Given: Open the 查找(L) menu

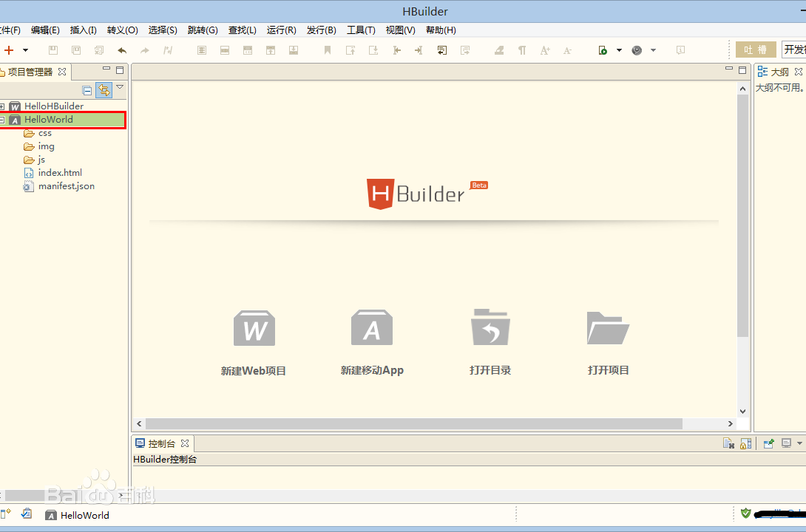Looking at the screenshot, I should coord(242,30).
